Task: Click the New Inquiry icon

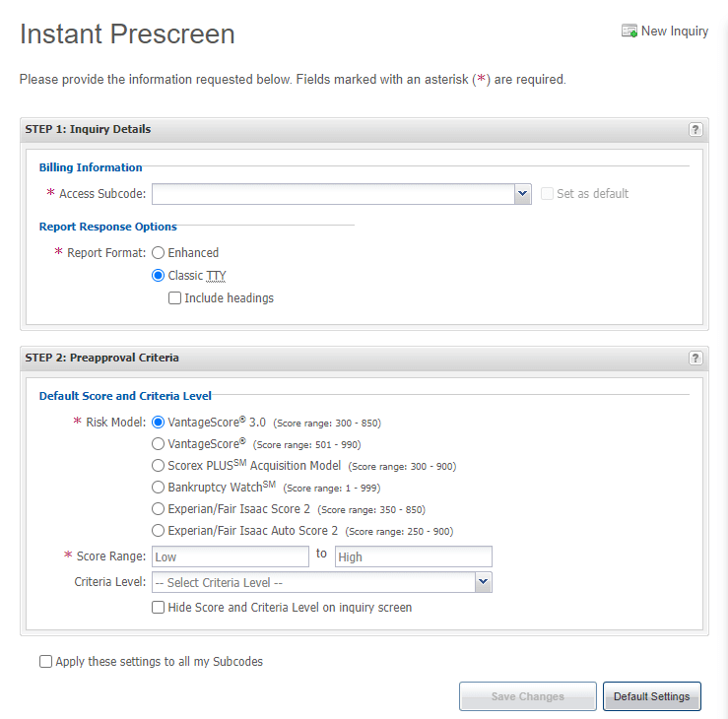Action: 629,32
